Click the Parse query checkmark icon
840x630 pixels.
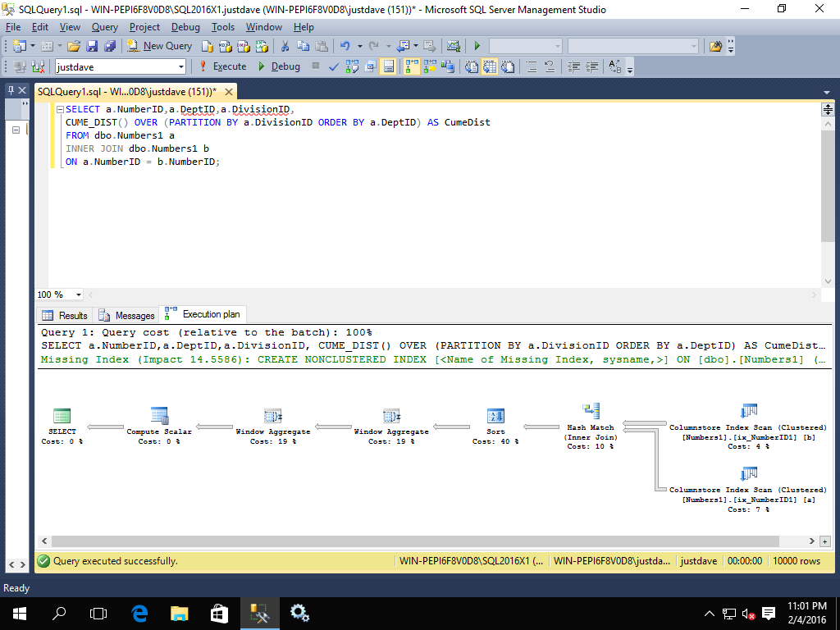pos(334,66)
